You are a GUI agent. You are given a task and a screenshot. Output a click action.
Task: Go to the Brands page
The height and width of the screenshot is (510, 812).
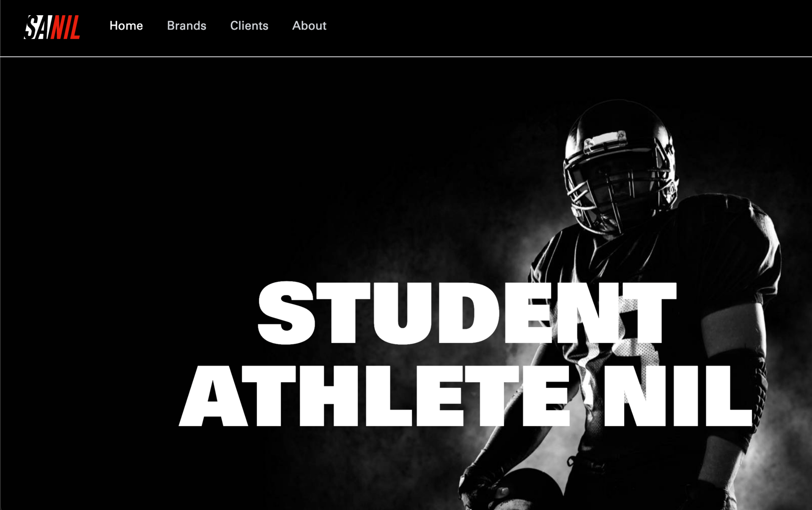click(x=187, y=26)
